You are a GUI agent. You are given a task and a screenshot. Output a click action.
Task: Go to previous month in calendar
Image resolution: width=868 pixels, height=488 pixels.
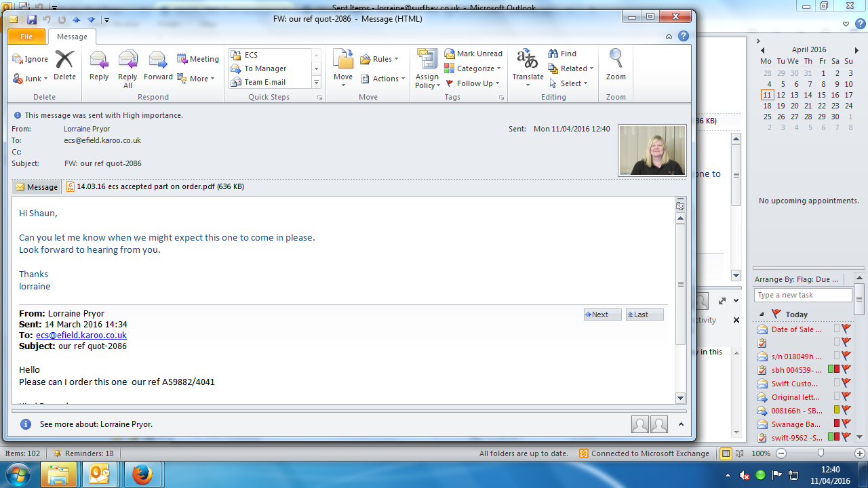pos(762,50)
